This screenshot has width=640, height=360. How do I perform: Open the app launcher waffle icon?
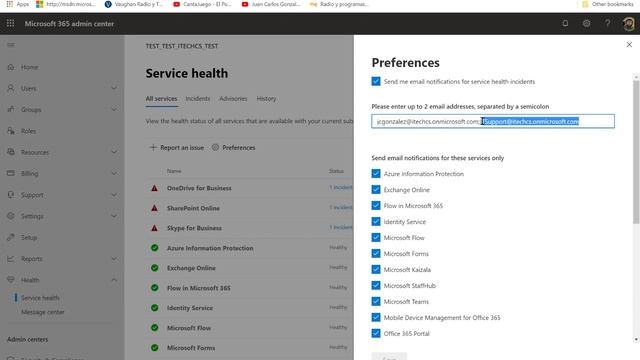10,23
